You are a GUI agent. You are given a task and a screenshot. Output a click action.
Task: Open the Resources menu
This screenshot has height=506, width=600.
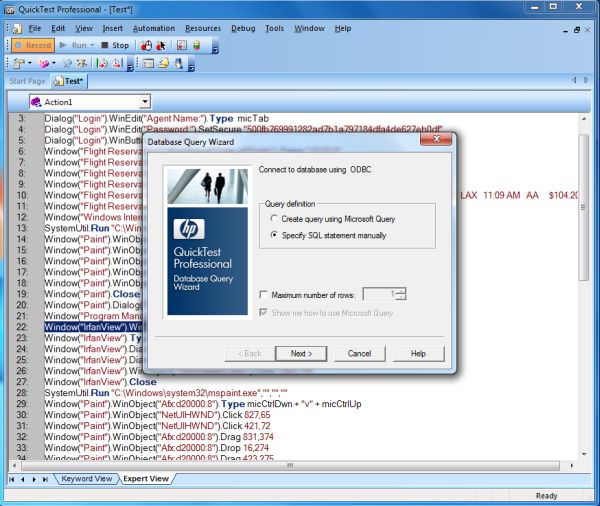(x=203, y=29)
